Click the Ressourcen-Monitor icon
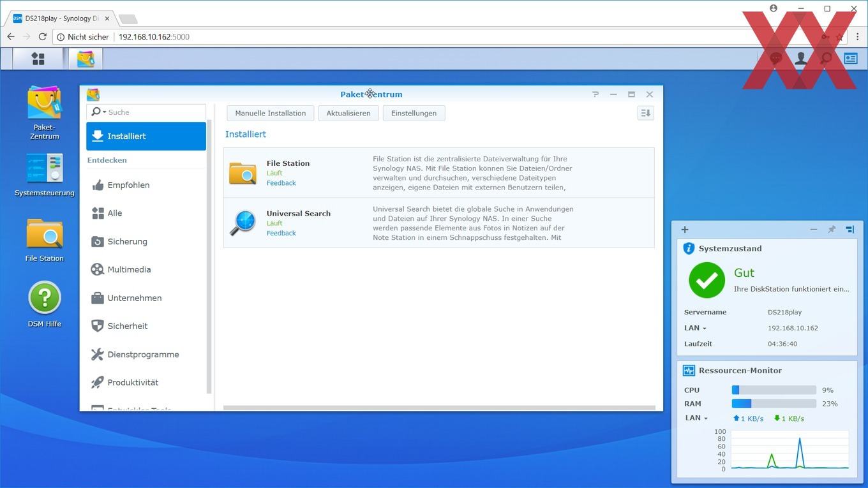Image resolution: width=868 pixels, height=488 pixels. 689,371
